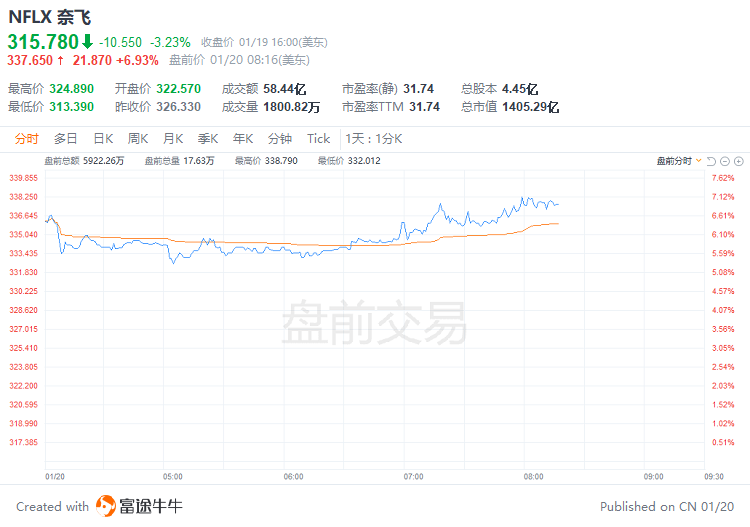Image resolution: width=750 pixels, height=527 pixels.
Task: Click the NFLX 奈飞 stock title
Action: click(x=50, y=17)
